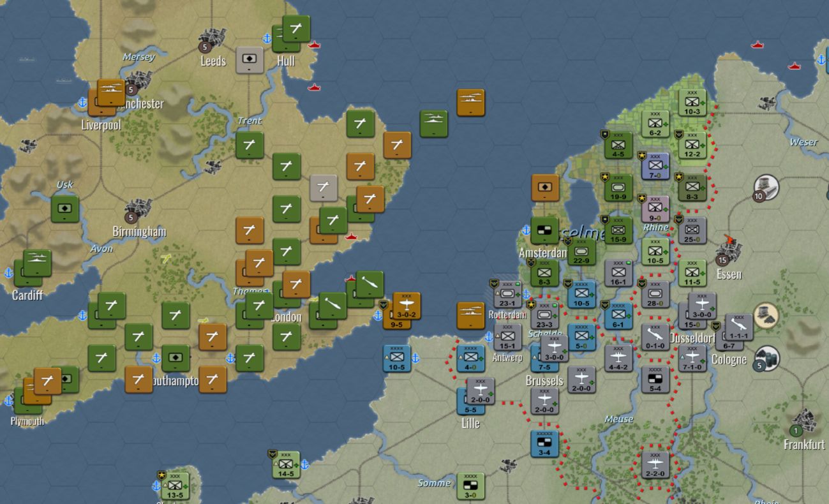Click the Liverpool city label
The width and height of the screenshot is (829, 504).
[101, 125]
